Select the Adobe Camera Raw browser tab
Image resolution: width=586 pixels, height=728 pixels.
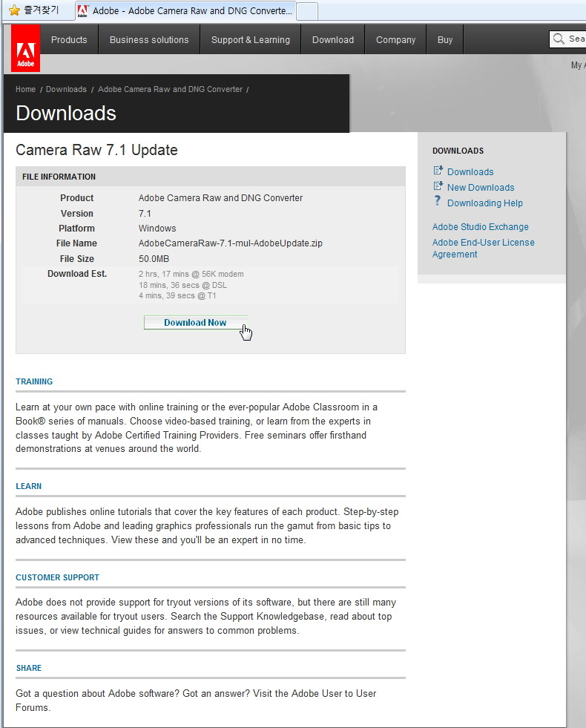[185, 10]
